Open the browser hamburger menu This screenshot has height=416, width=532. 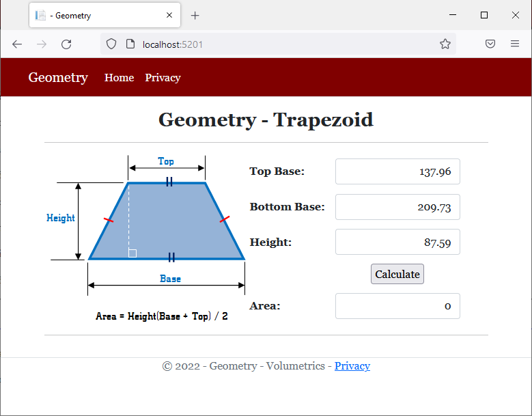tap(515, 44)
